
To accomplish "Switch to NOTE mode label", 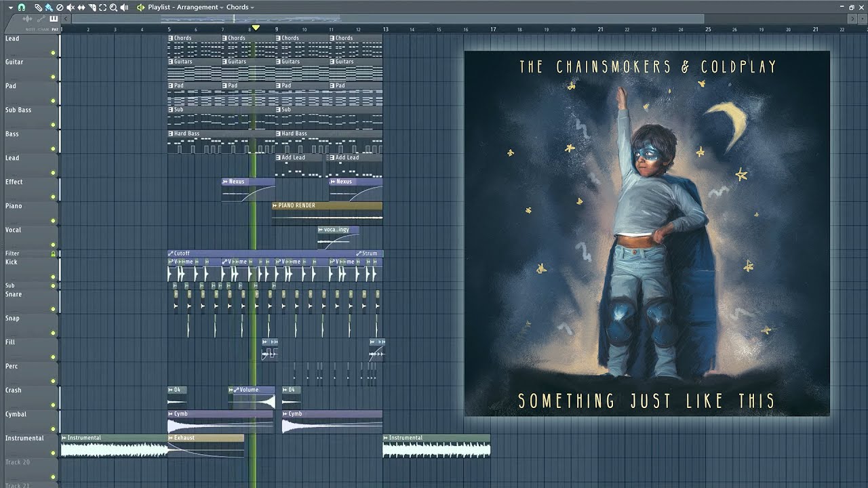I will [31, 29].
